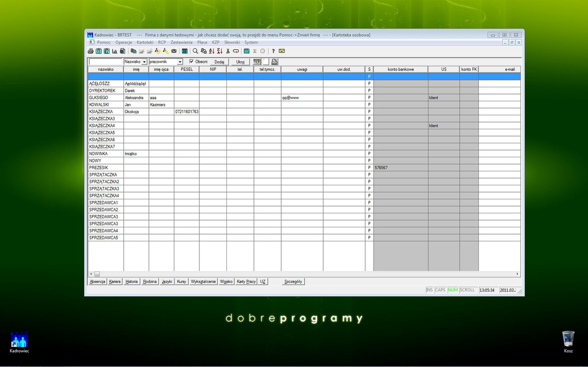
Task: Toggle the CAPS indicator in the status bar
Action: [440, 290]
